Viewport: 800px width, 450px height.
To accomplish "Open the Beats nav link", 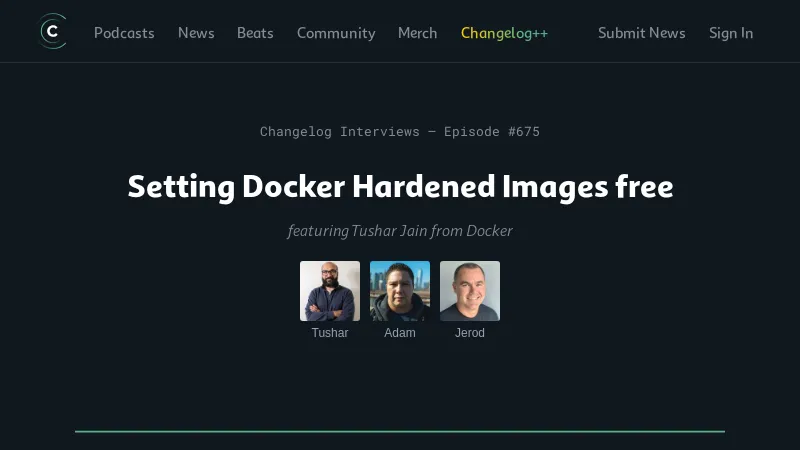I will coord(255,33).
